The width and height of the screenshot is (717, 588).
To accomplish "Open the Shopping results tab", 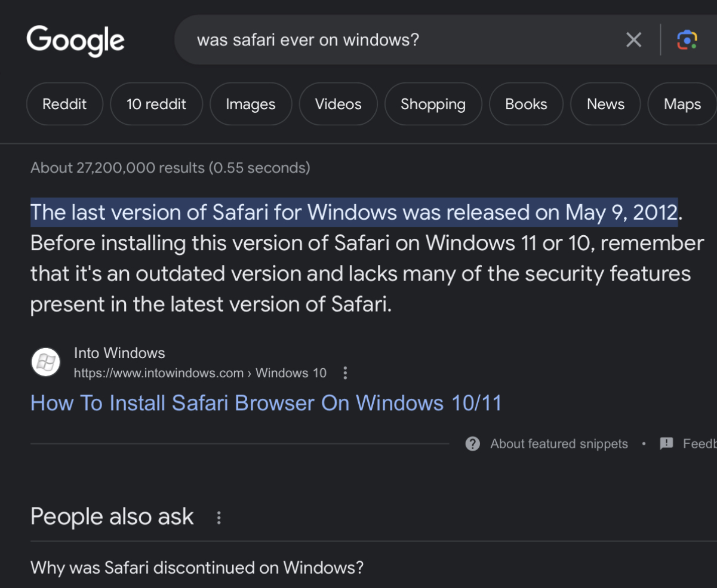I will pos(433,104).
